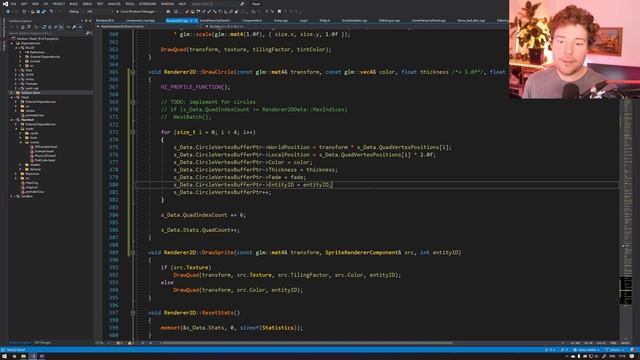Image resolution: width=640 pixels, height=360 pixels.
Task: Open the WINDOW menu
Action: pos(167,4)
